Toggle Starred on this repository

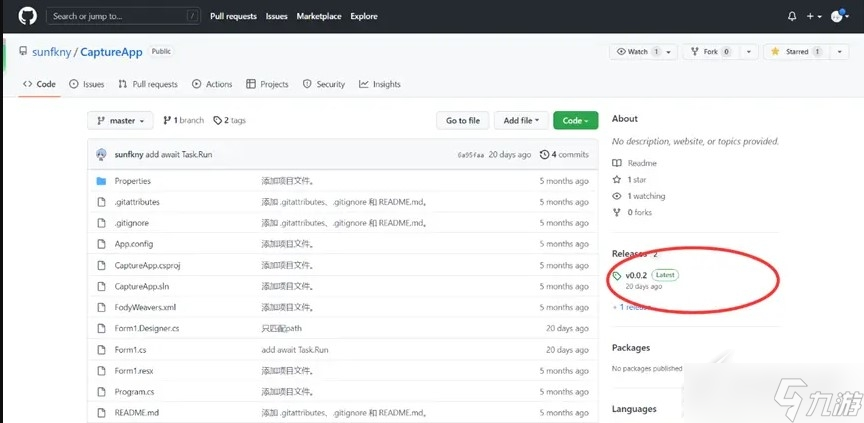click(790, 52)
